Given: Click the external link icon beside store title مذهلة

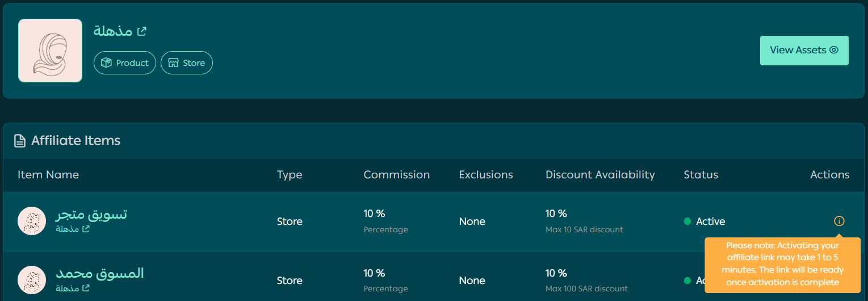Looking at the screenshot, I should click(x=142, y=31).
